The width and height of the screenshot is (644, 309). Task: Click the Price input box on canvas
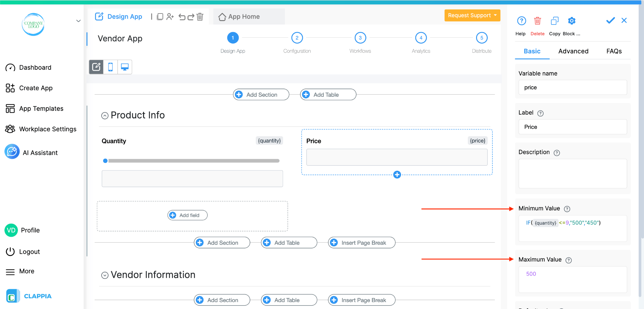(x=397, y=157)
